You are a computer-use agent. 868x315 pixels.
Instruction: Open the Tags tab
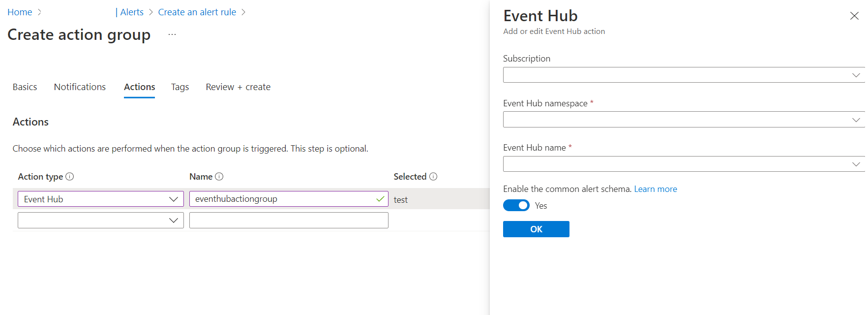tap(180, 87)
